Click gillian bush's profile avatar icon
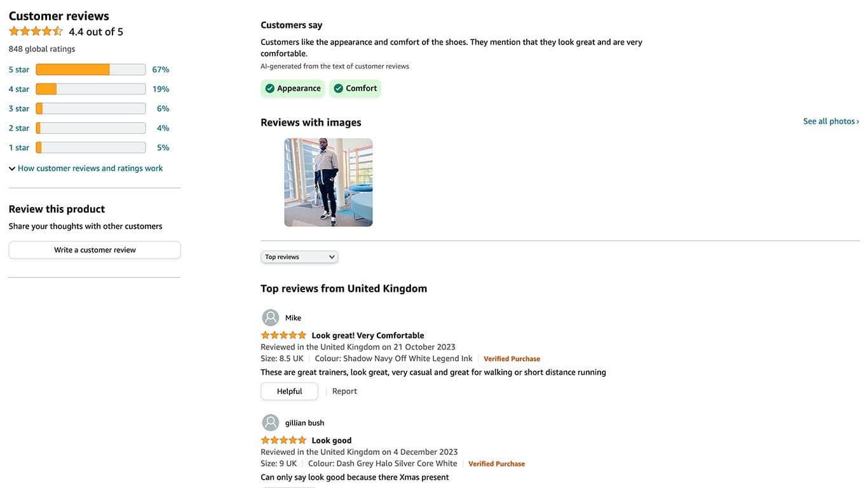Viewport: 868px width, 488px height. coord(271,423)
